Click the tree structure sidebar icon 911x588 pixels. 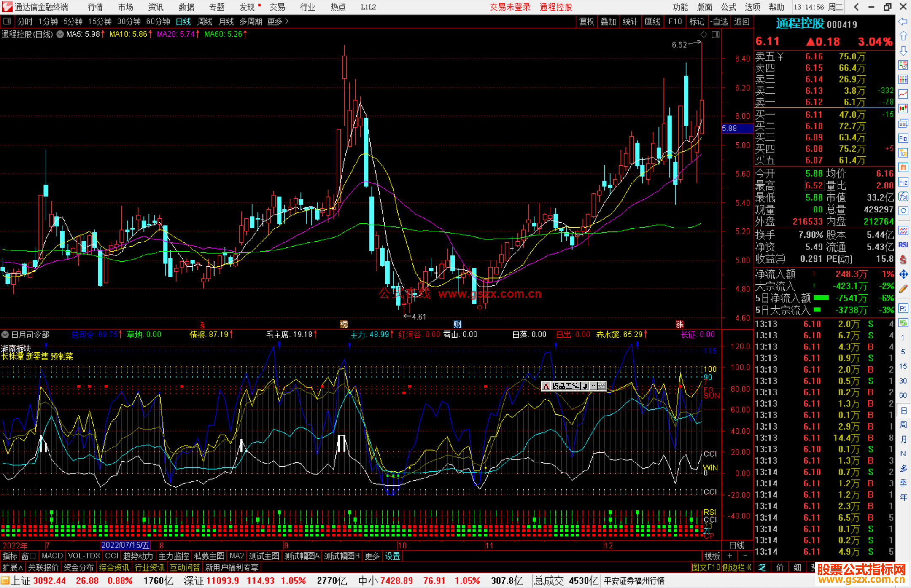point(903,153)
